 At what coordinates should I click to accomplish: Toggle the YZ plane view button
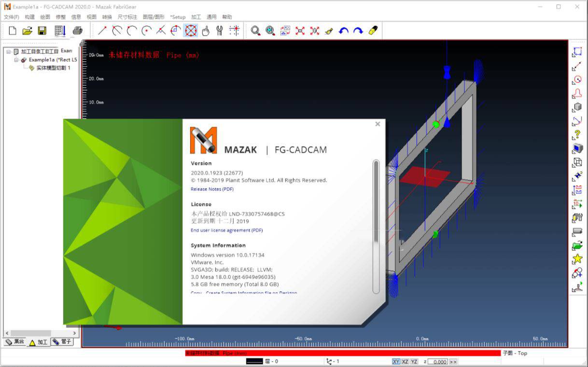pos(414,362)
